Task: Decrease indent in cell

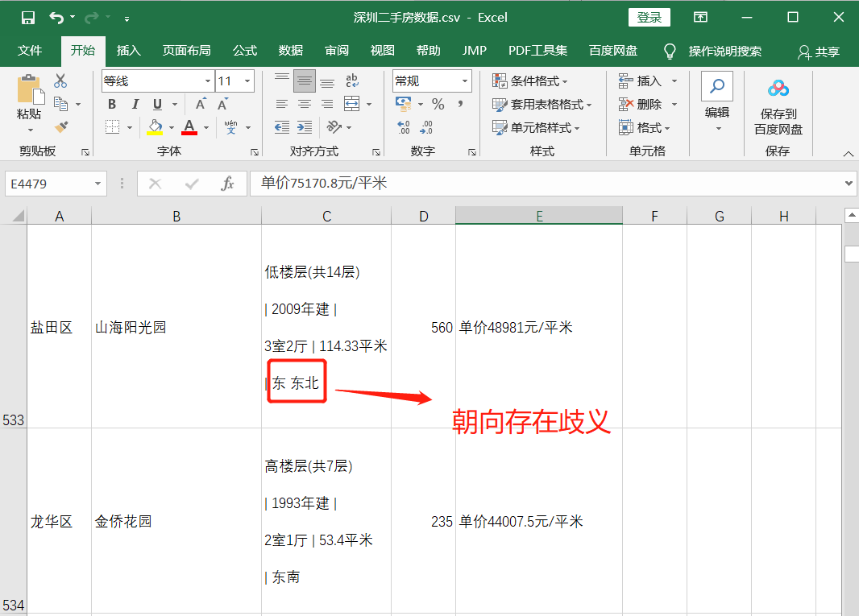Action: pyautogui.click(x=281, y=127)
